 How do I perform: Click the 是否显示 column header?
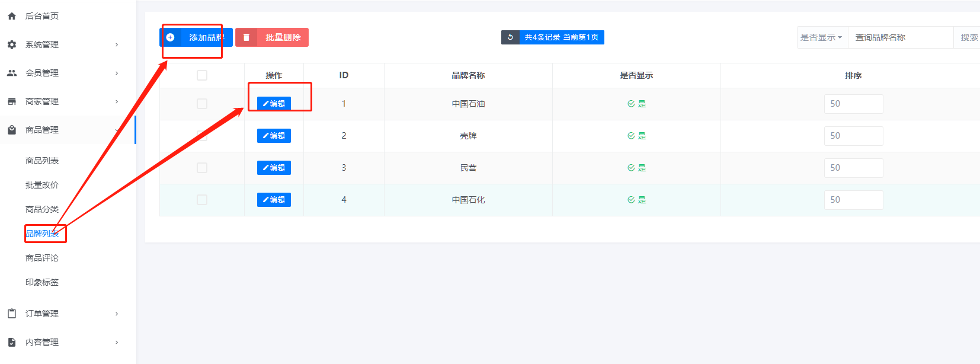click(636, 75)
